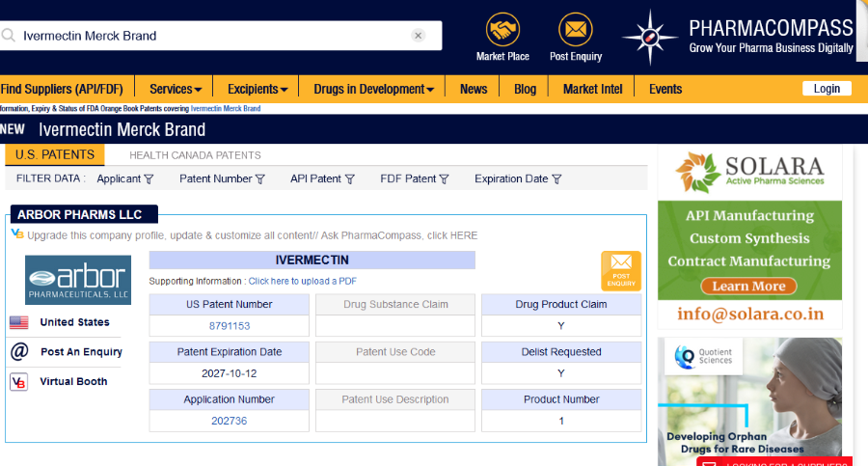Click the United States flag icon

(x=19, y=322)
